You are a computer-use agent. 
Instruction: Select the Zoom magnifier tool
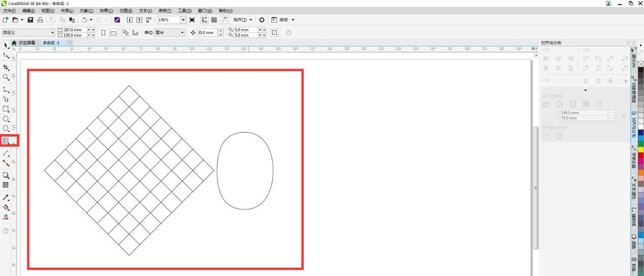[x=6, y=78]
